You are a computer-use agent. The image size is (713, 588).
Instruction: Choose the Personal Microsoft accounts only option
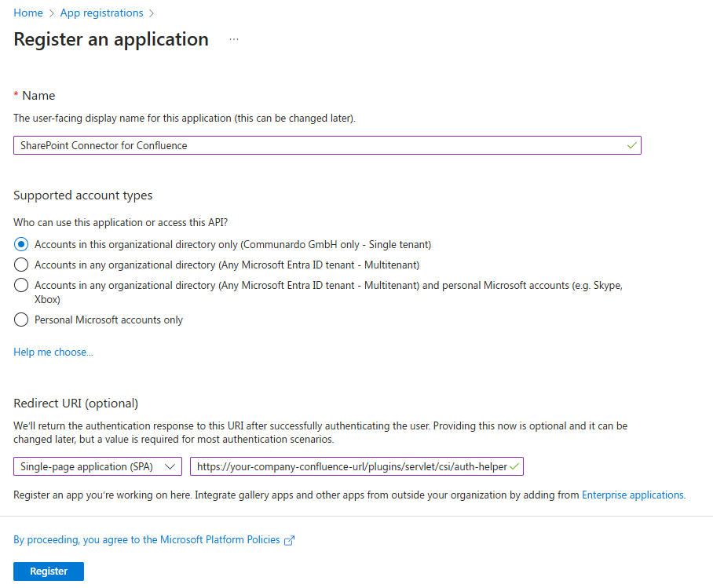click(22, 320)
